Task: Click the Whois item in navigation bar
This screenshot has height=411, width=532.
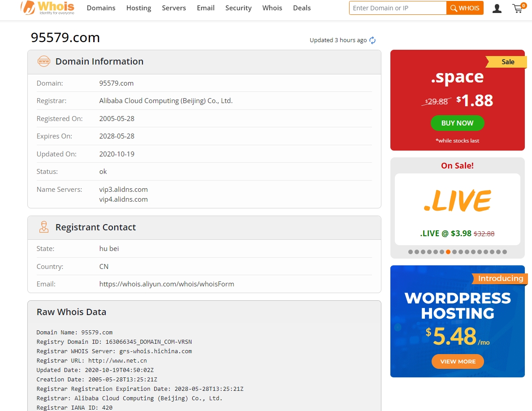Action: 272,8
